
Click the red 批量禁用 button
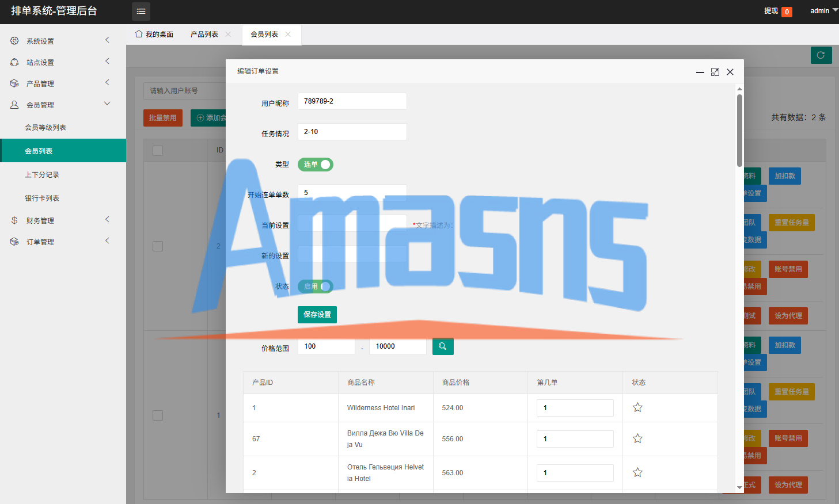[x=163, y=118]
